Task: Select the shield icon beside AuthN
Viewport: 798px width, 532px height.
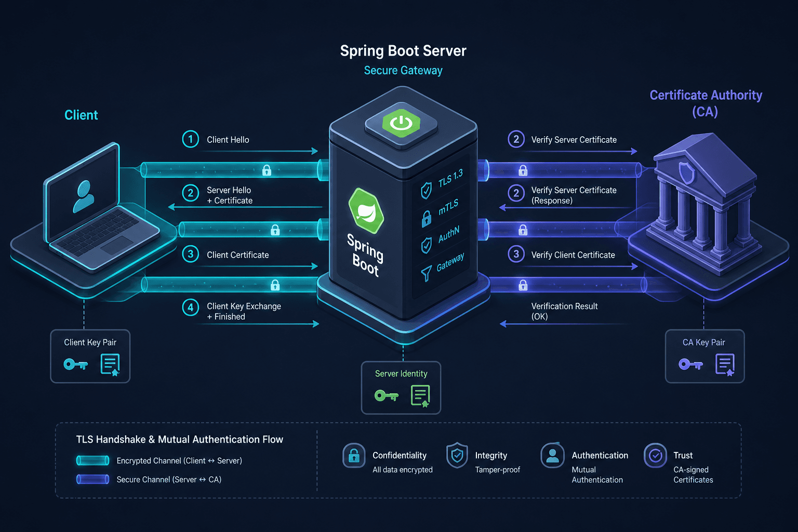Action: click(x=427, y=245)
